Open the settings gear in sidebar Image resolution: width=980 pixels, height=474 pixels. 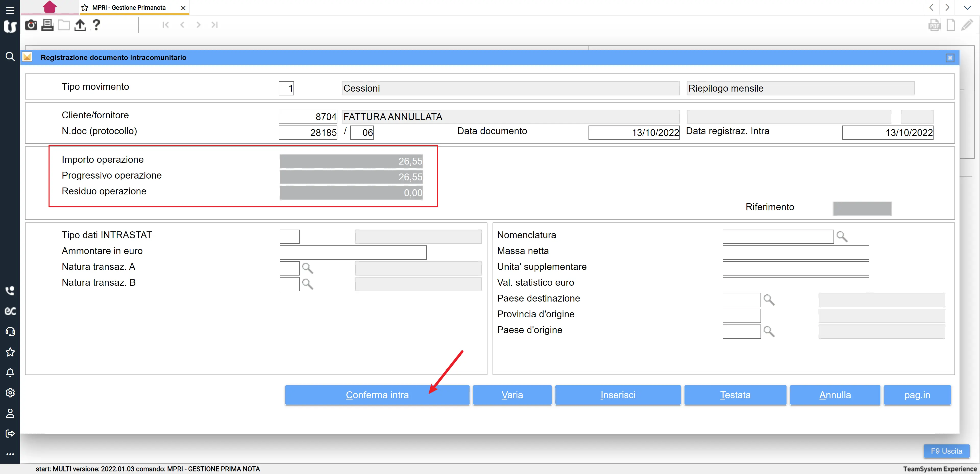pyautogui.click(x=10, y=393)
